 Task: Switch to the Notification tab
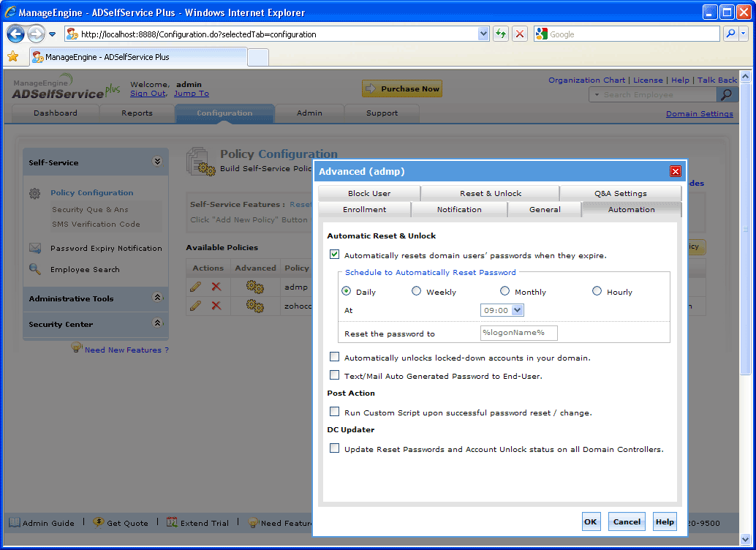(x=459, y=209)
